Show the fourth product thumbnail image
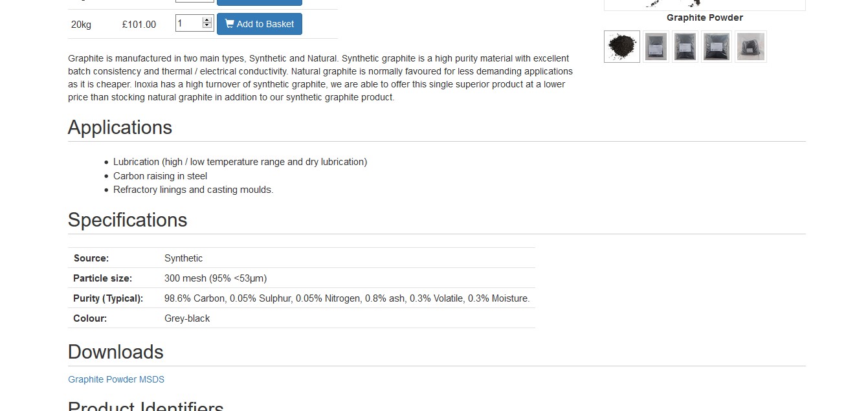868x411 pixels. tap(717, 47)
